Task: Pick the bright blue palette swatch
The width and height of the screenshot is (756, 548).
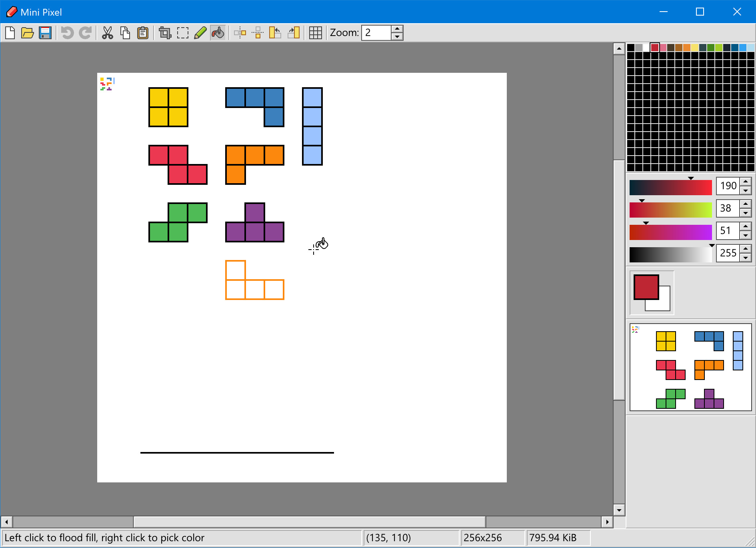Action: [743, 48]
